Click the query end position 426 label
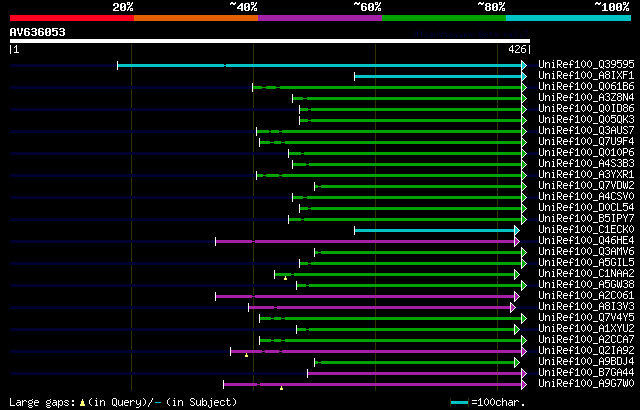Viewport: 640px width, 410px height. (517, 50)
